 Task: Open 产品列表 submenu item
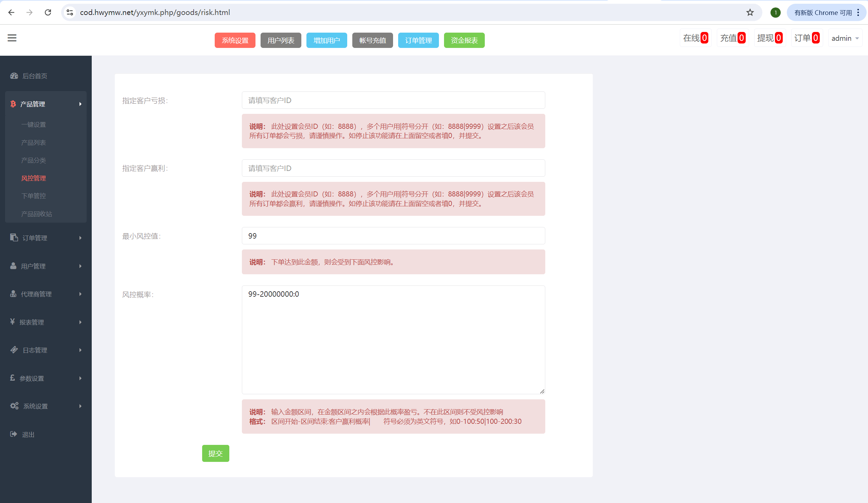[33, 143]
